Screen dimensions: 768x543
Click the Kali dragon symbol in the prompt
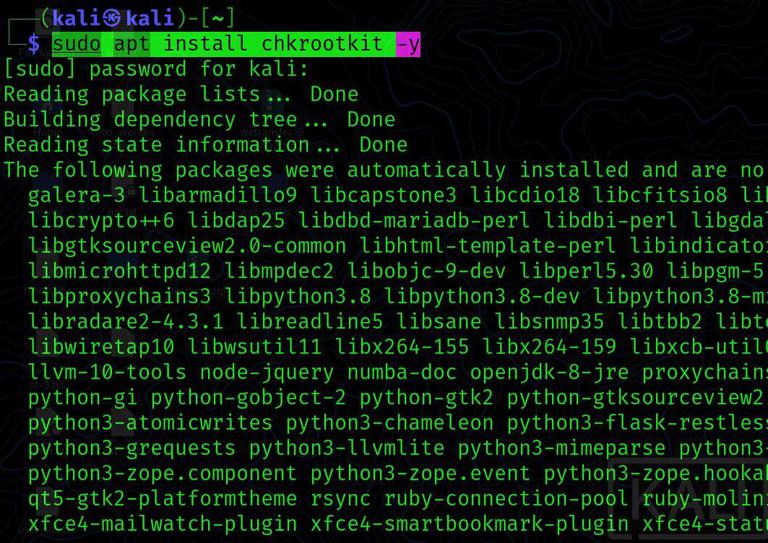click(113, 19)
